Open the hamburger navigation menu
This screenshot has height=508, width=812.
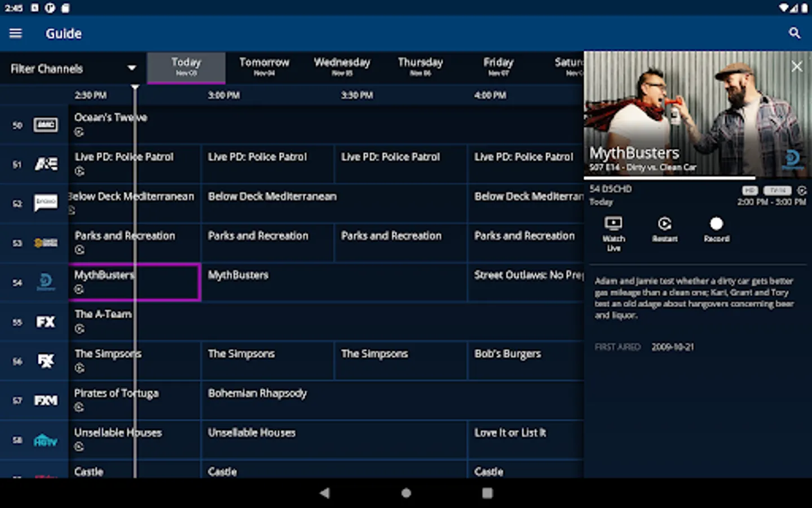(16, 33)
